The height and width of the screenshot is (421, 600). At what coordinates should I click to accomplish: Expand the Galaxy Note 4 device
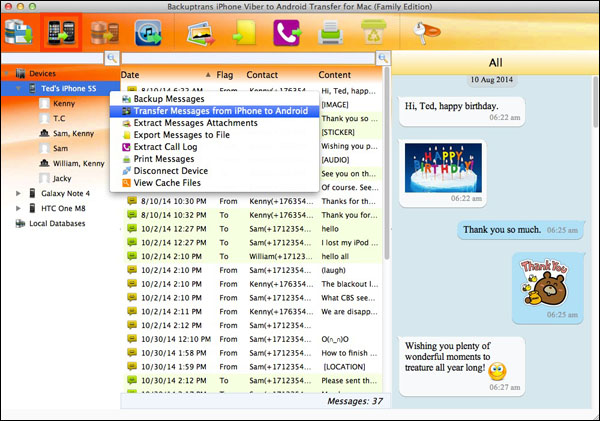point(18,193)
